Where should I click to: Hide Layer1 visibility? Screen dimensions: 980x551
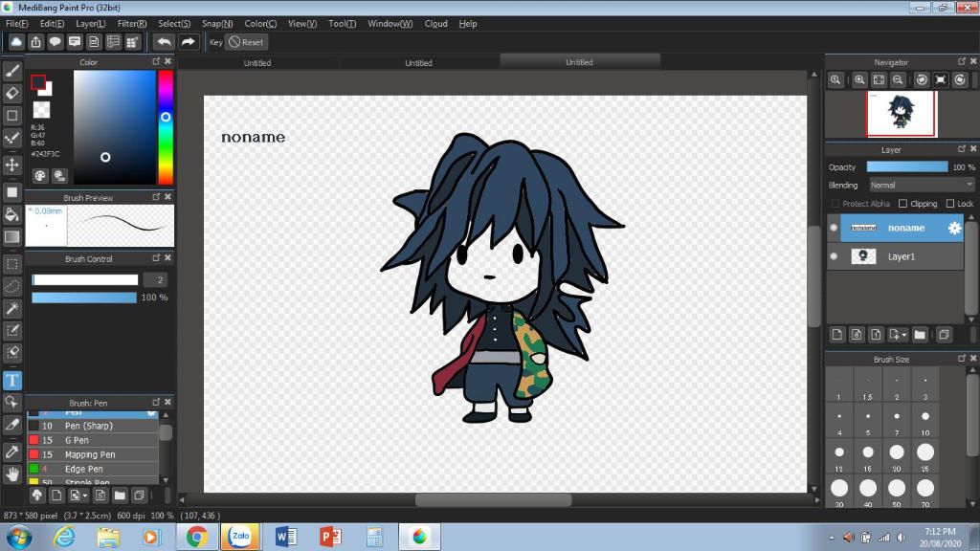tap(834, 256)
